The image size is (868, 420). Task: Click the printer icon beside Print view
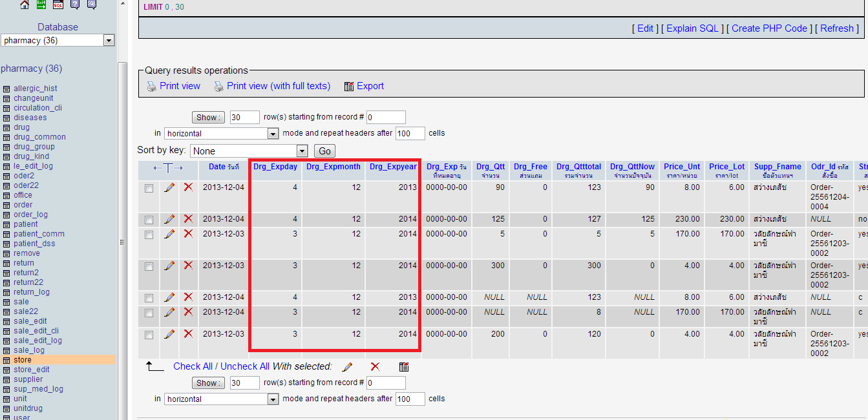(x=151, y=87)
